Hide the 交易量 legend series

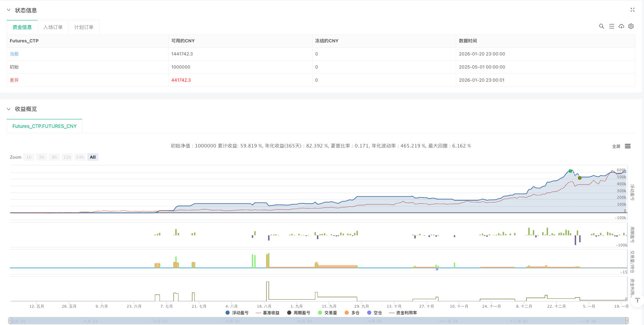click(x=328, y=313)
